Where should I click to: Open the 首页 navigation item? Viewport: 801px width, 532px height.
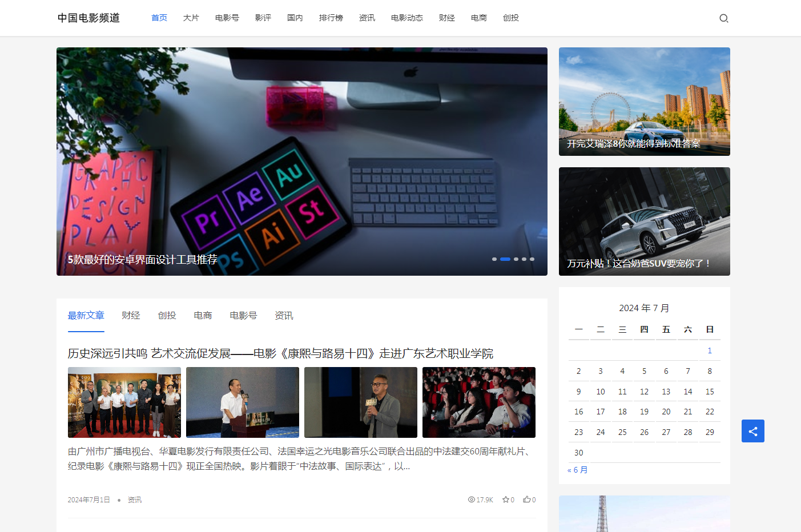point(159,18)
